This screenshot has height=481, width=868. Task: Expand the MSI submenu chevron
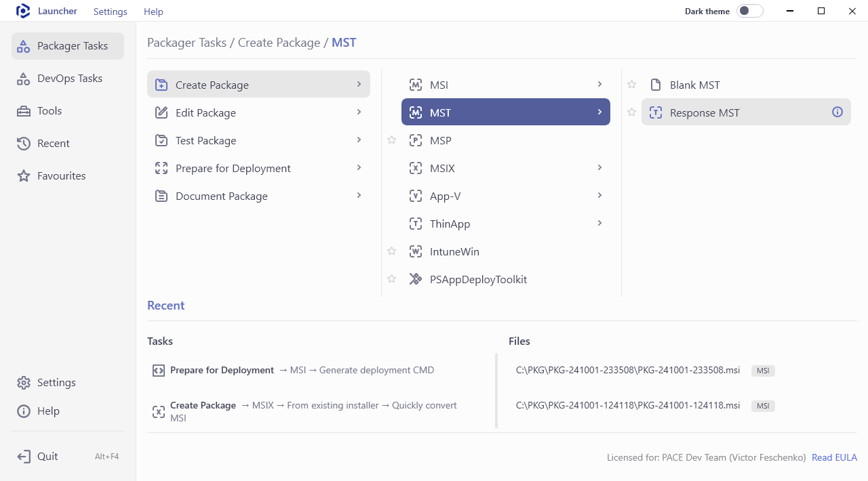point(599,84)
